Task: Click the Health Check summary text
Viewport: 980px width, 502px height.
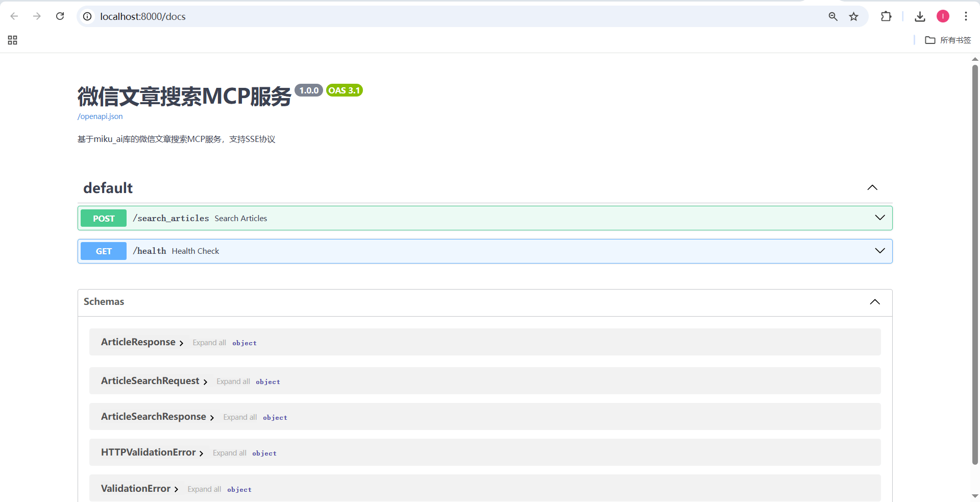Action: (x=195, y=251)
